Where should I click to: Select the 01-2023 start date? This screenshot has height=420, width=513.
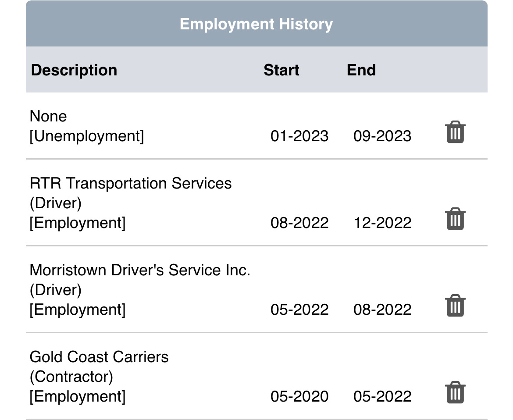(x=299, y=136)
